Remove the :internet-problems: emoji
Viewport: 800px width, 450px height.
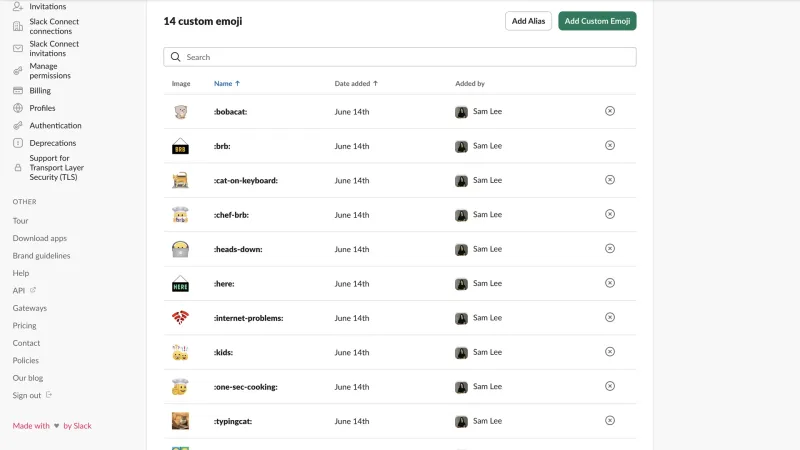click(x=610, y=317)
